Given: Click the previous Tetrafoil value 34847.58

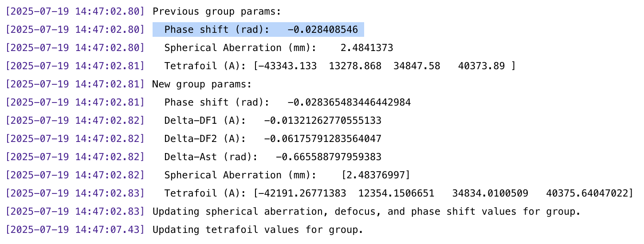Looking at the screenshot, I should click(x=416, y=66).
